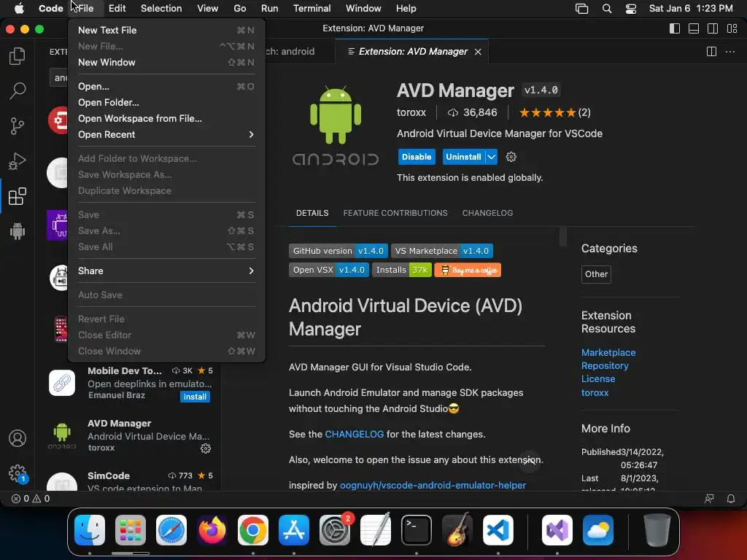Image resolution: width=747 pixels, height=560 pixels.
Task: Click the AVD Manager extension settings gear
Action: click(511, 157)
